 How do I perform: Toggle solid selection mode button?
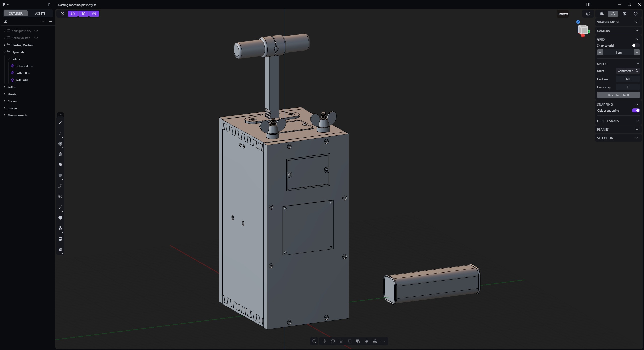coord(94,14)
